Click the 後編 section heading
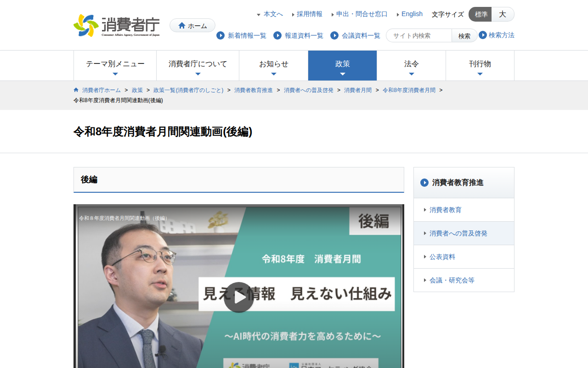 [x=89, y=179]
